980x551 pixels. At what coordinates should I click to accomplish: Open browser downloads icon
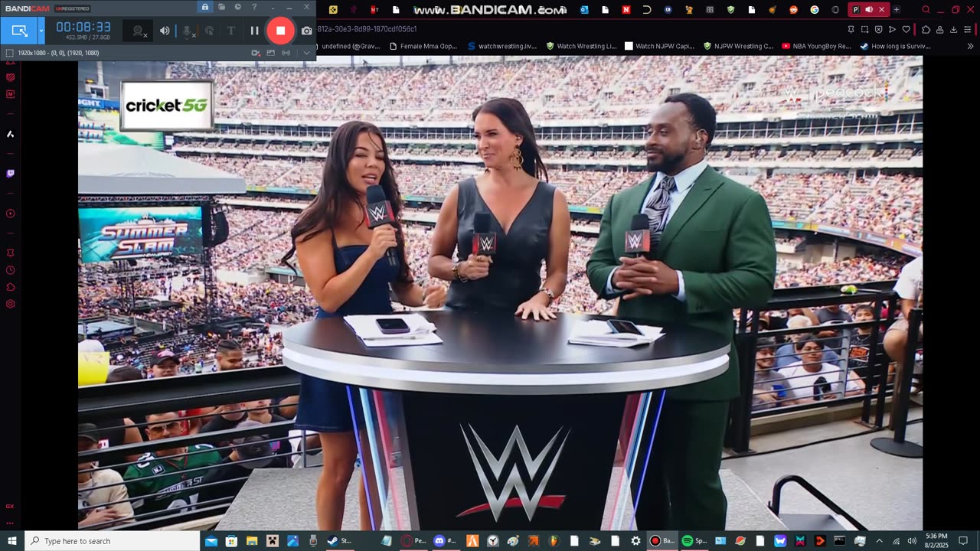click(953, 29)
